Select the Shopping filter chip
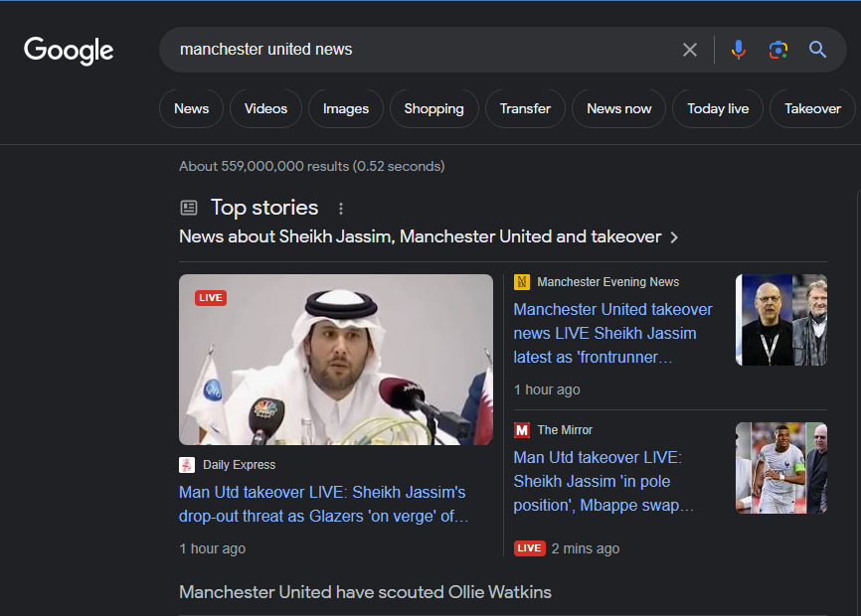This screenshot has height=616, width=861. 433,108
